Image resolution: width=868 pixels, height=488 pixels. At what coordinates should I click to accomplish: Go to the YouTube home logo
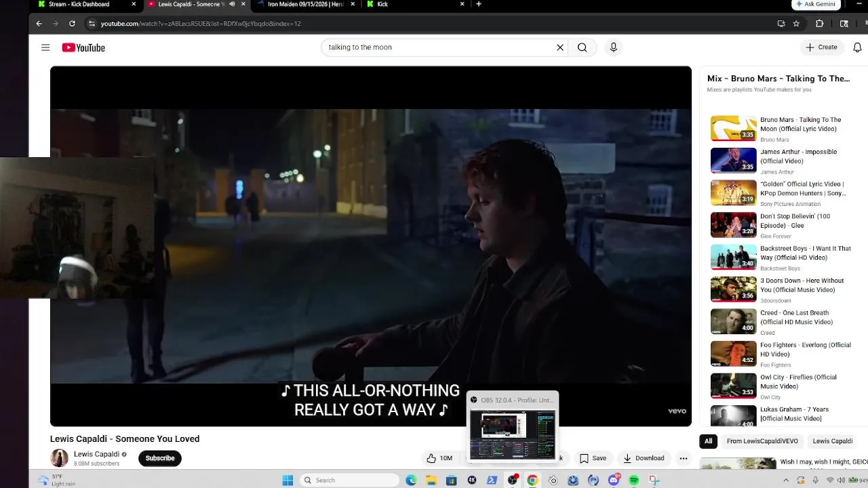(83, 47)
